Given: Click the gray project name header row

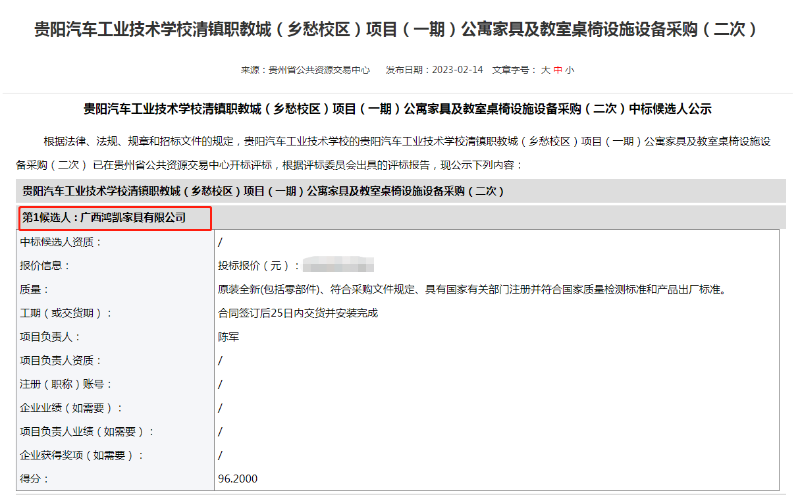Looking at the screenshot, I should point(400,191).
